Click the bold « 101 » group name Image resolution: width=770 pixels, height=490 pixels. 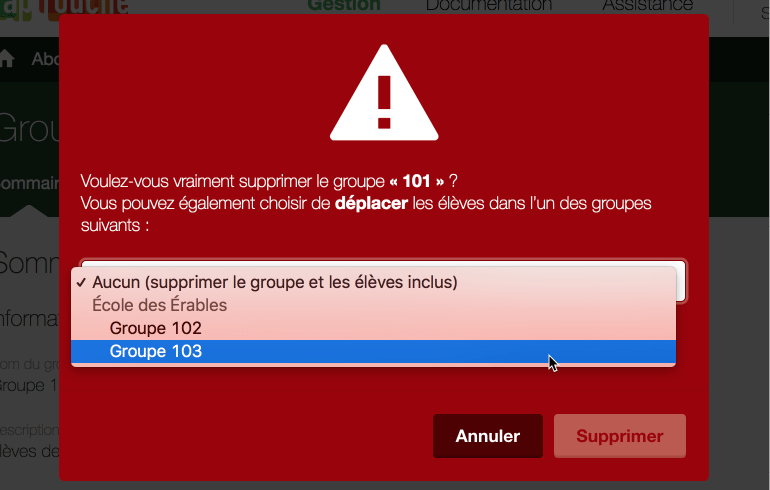coord(417,181)
